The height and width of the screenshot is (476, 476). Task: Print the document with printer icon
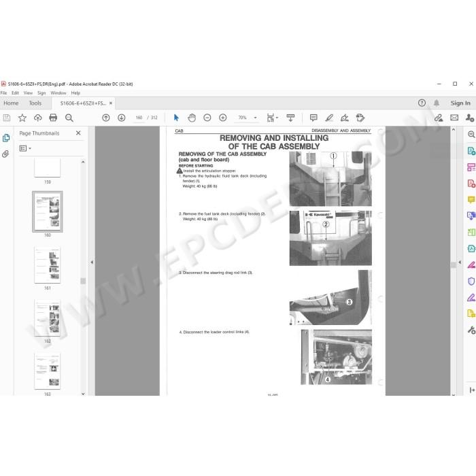(x=53, y=118)
